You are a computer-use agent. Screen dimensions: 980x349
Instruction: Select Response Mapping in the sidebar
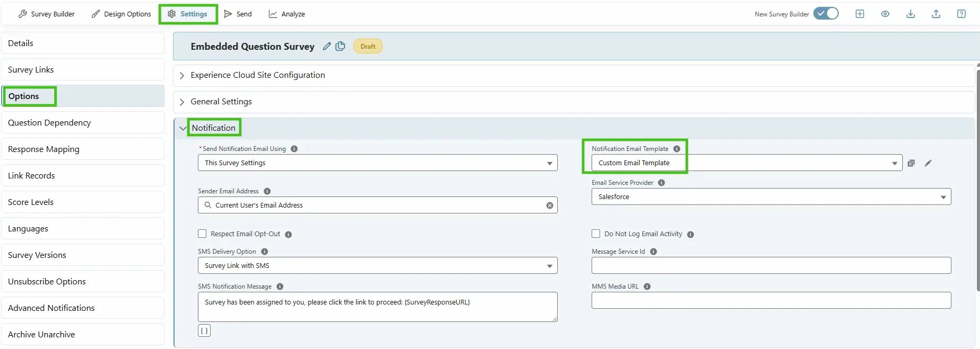coord(83,149)
